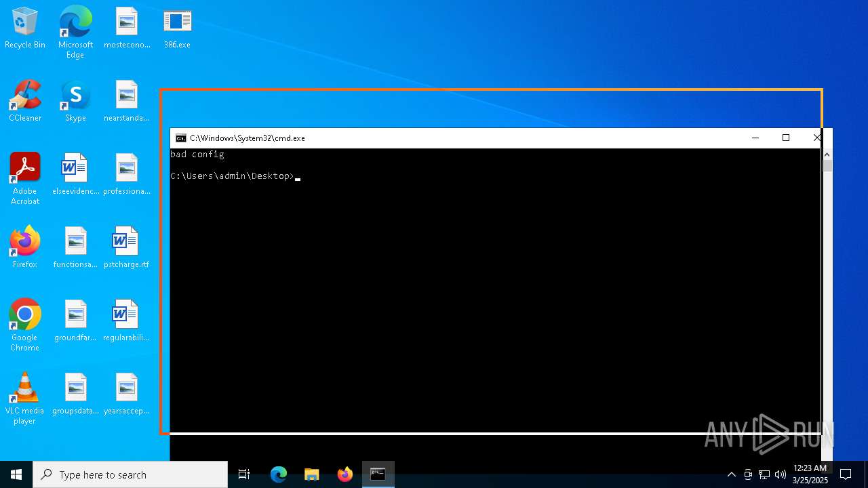Viewport: 868px width, 488px height.
Task: Select the regularabili... Word document
Action: tap(127, 321)
